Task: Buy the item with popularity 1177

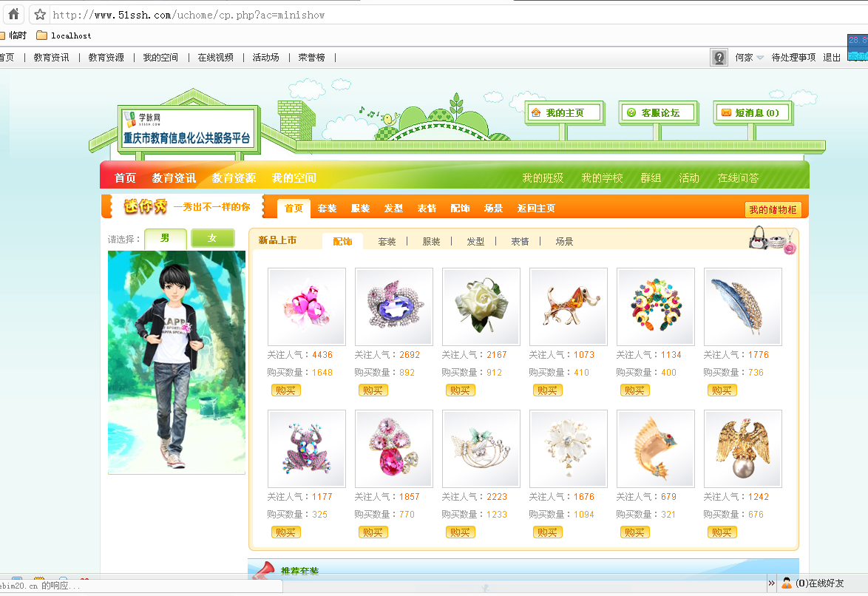Action: (285, 532)
